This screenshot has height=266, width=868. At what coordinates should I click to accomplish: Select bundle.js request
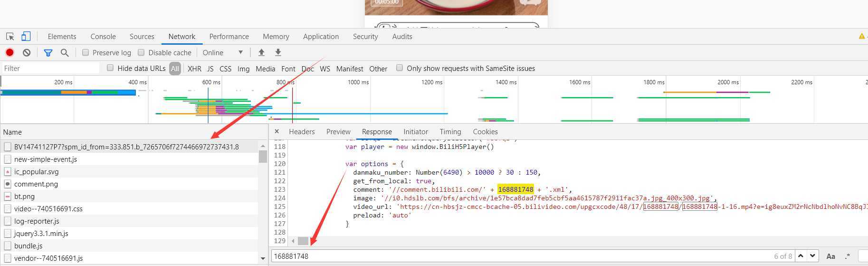coord(129,246)
